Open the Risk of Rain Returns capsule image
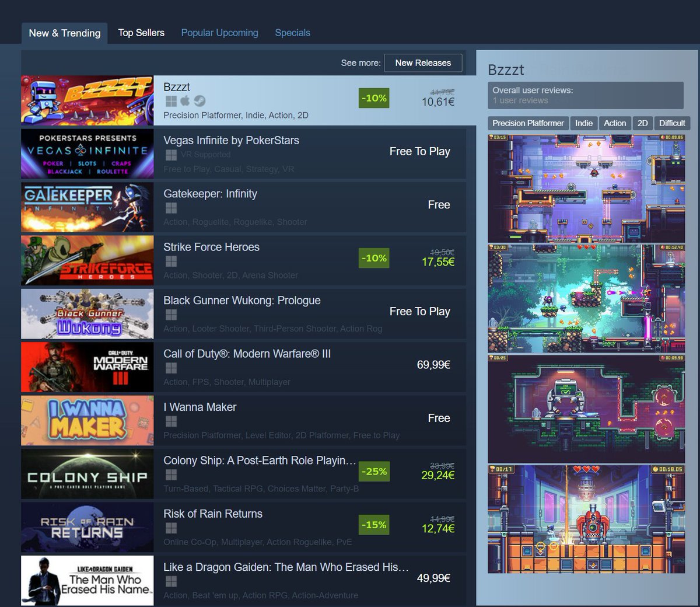Screen dimensions: 700x607 click(x=87, y=527)
